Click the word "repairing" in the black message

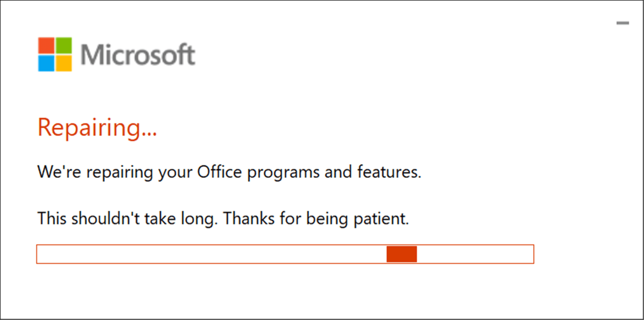click(119, 173)
